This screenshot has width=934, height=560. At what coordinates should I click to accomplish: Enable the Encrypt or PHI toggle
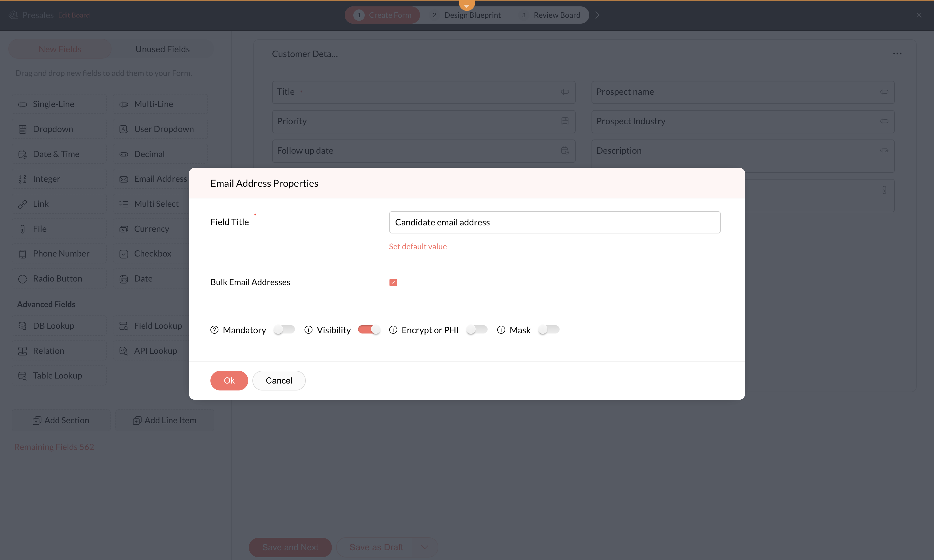[477, 329]
